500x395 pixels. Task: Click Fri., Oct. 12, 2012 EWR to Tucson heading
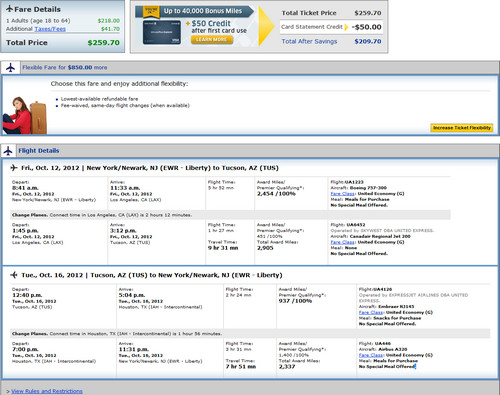(x=150, y=168)
